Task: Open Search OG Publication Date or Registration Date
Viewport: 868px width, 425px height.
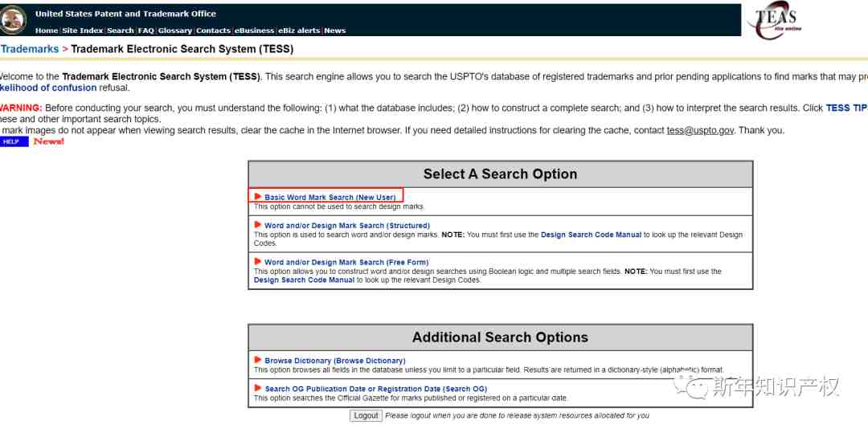Action: [376, 389]
